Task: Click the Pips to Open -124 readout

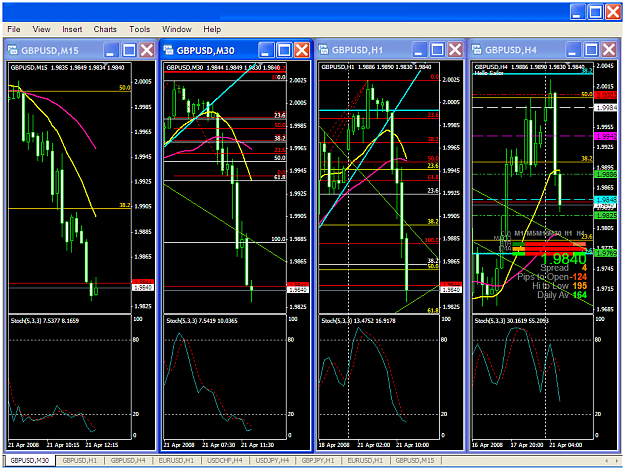Action: pos(552,277)
